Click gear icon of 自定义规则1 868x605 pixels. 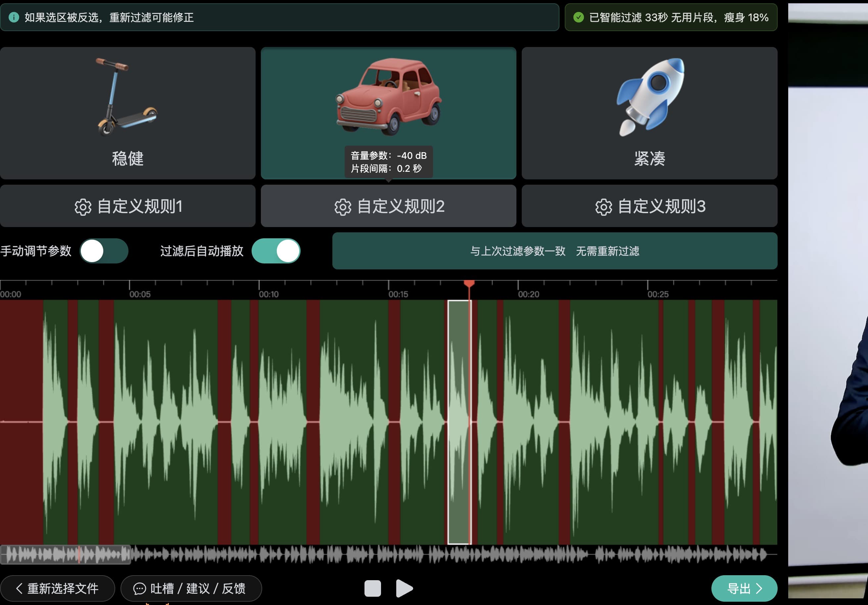pyautogui.click(x=83, y=207)
